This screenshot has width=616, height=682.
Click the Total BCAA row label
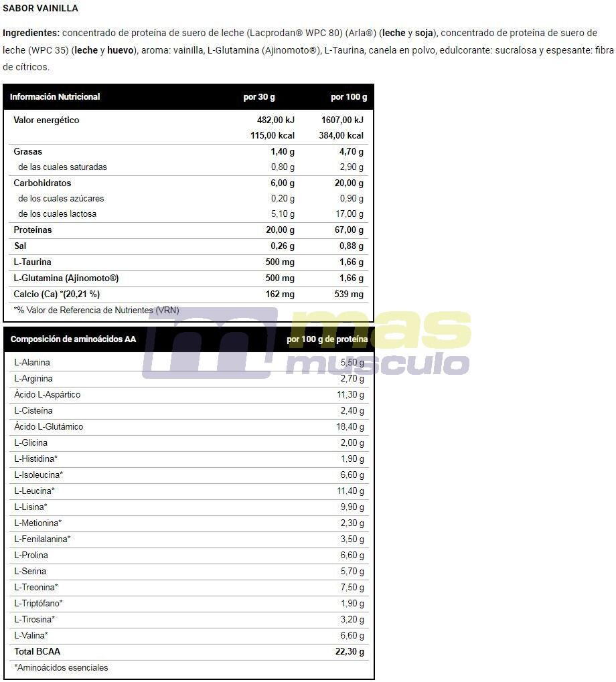click(37, 652)
